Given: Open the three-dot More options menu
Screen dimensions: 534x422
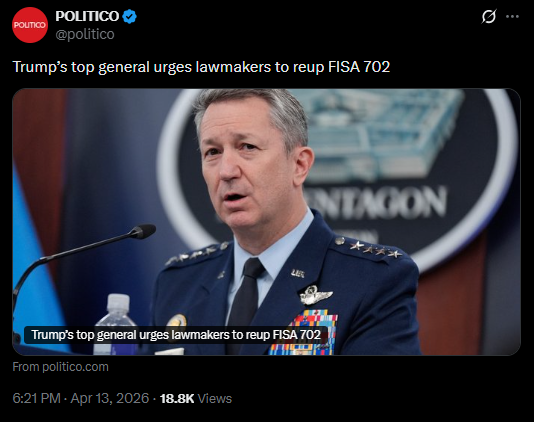Looking at the screenshot, I should (512, 16).
